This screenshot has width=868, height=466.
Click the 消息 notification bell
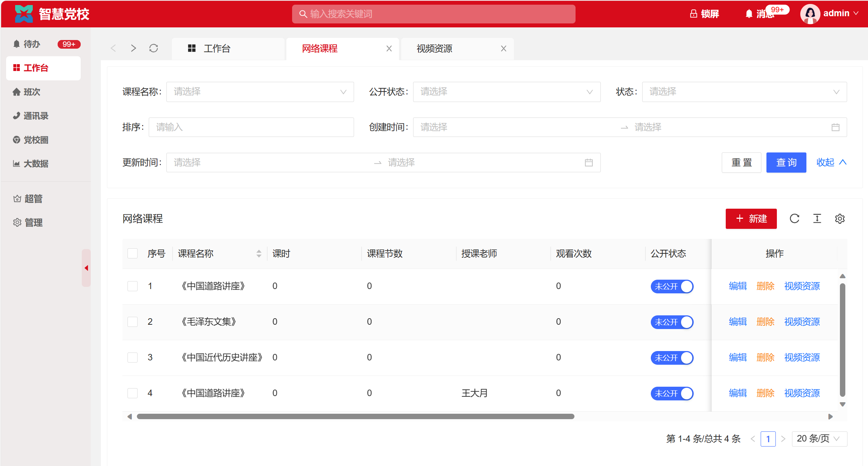click(749, 14)
